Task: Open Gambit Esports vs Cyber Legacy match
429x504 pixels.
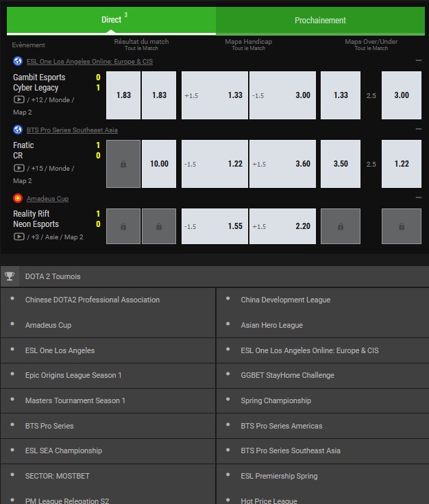Action: point(39,82)
